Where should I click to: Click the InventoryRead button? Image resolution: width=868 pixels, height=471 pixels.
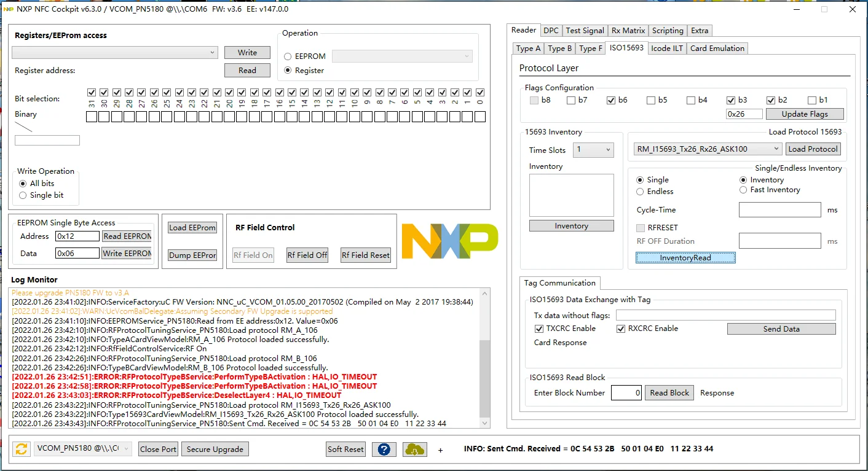[685, 258]
